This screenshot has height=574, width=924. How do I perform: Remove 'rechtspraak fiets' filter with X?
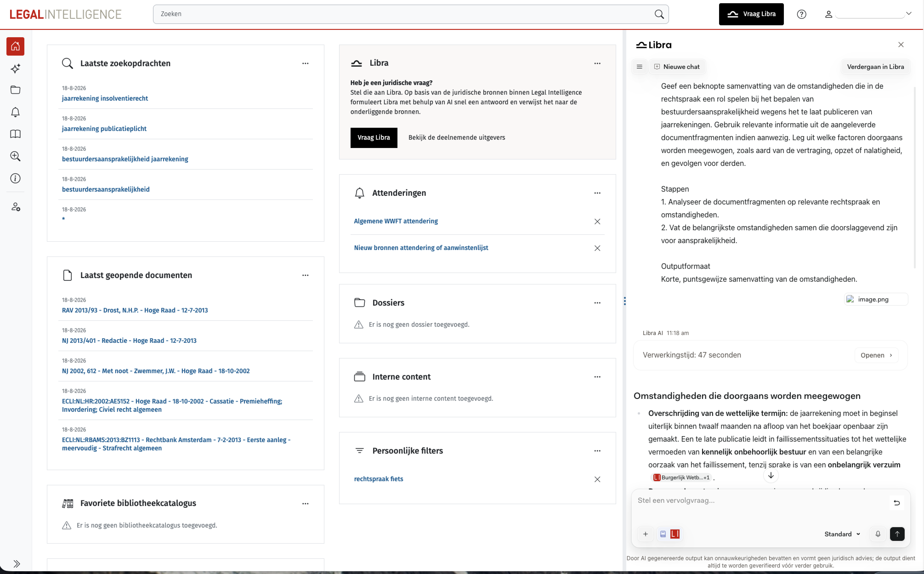pyautogui.click(x=597, y=479)
